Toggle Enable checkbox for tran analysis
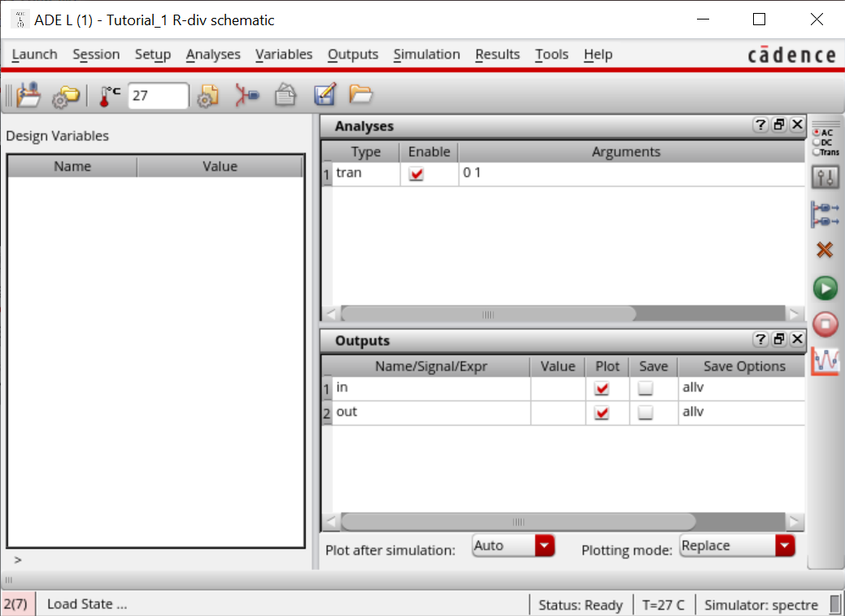The image size is (845, 616). 416,174
